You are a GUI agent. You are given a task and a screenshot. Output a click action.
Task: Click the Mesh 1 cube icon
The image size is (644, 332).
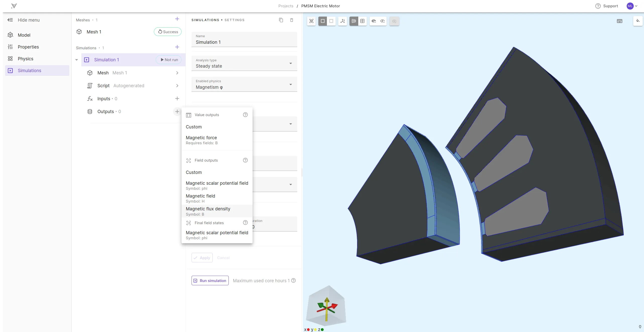(79, 32)
